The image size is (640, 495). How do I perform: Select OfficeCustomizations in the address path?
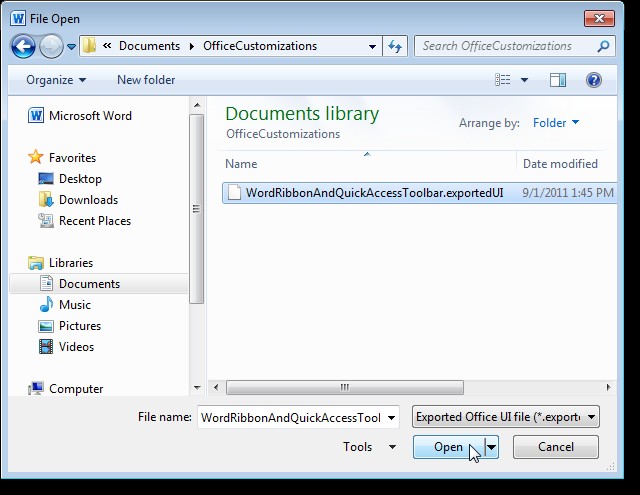(x=260, y=46)
